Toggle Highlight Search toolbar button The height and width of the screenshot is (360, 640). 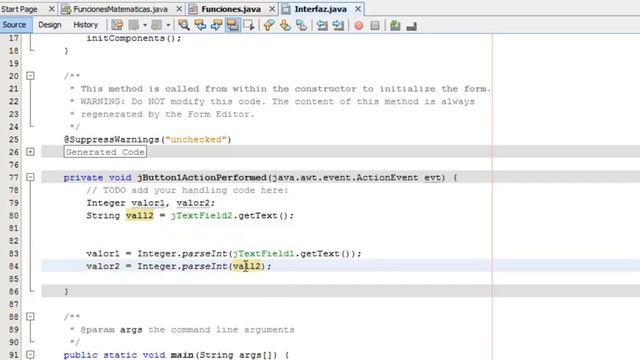pos(233,25)
